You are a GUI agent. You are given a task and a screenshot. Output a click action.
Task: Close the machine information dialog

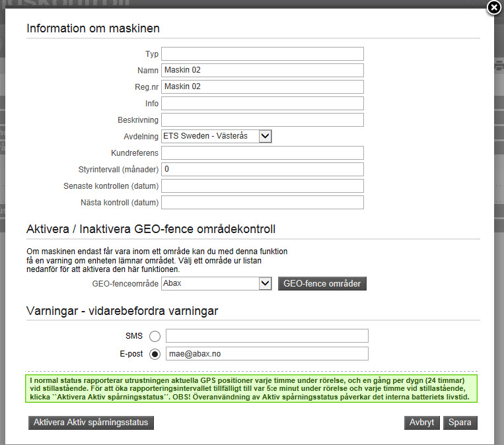(x=494, y=8)
